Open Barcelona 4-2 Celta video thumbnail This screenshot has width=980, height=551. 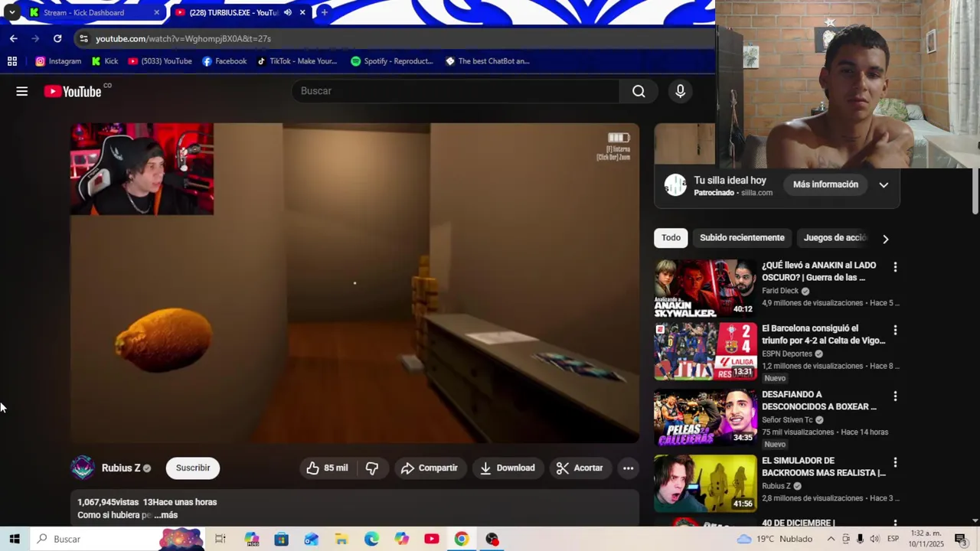click(705, 351)
